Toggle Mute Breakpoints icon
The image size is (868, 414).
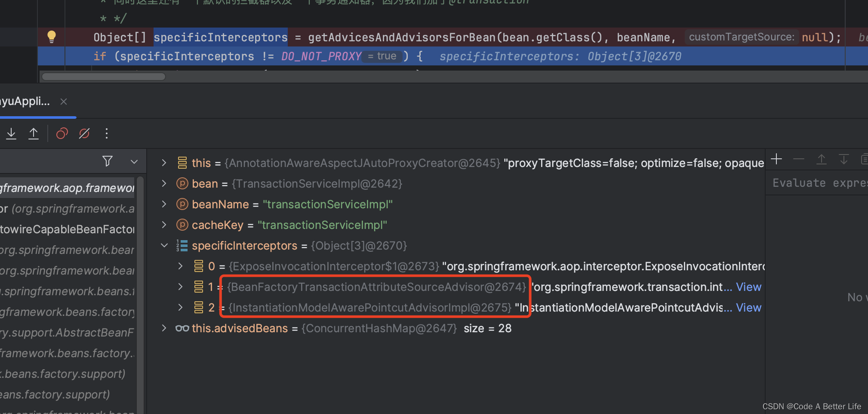click(84, 133)
